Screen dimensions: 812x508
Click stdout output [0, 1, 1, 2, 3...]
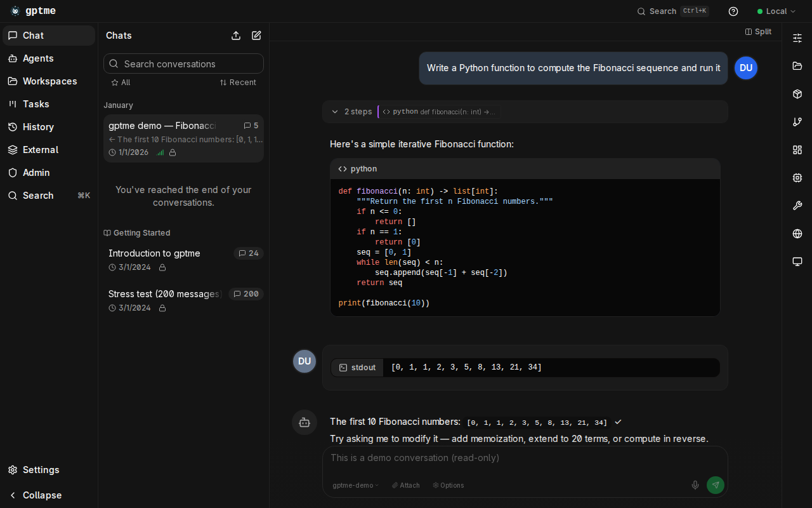click(466, 368)
